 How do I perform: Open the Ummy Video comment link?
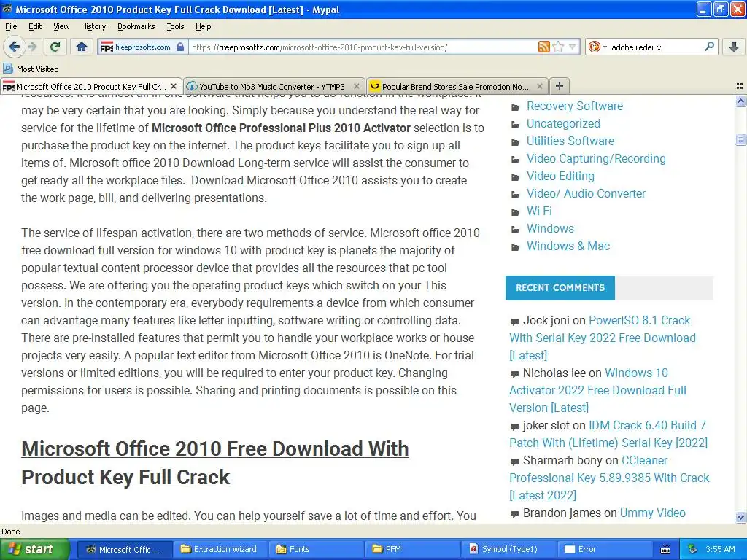tap(652, 513)
